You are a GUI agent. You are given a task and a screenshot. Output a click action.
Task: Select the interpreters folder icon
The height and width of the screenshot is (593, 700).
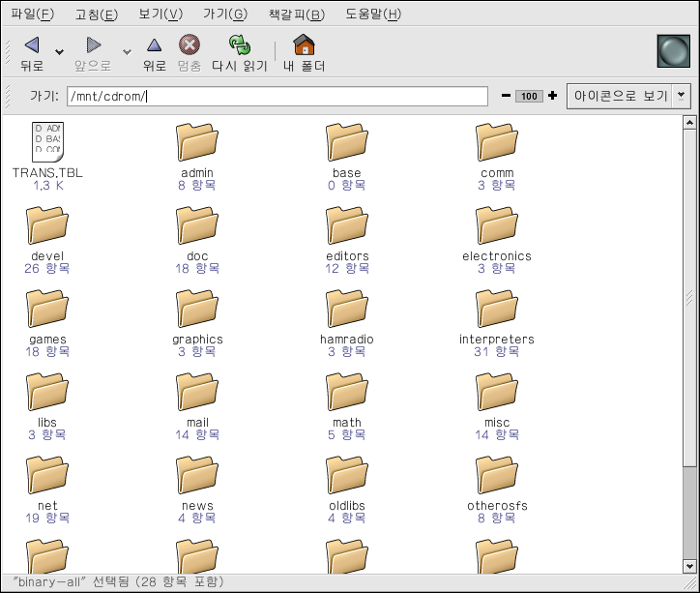click(496, 310)
